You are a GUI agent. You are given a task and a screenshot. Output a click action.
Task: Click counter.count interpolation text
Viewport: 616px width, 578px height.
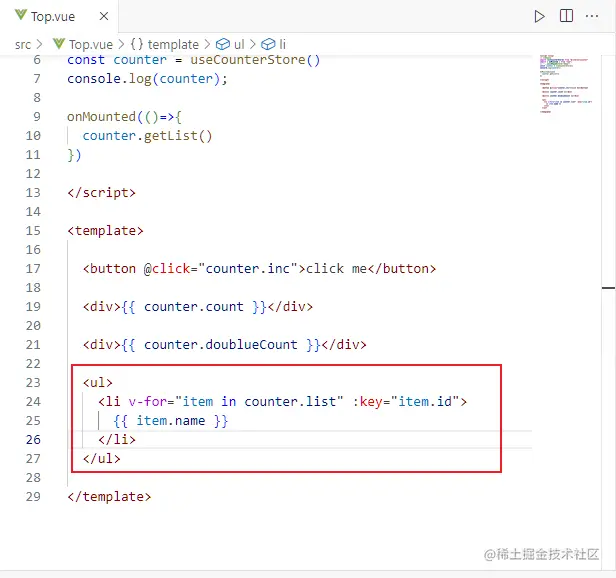pyautogui.click(x=194, y=306)
